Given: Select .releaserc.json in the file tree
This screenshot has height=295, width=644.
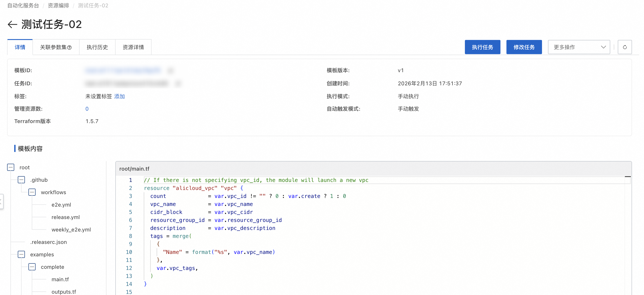Looking at the screenshot, I should (x=48, y=242).
